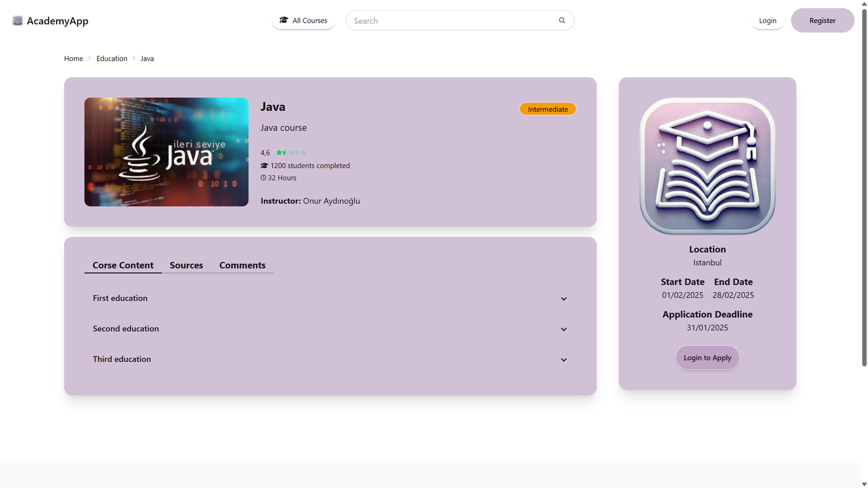This screenshot has height=488, width=868.
Task: Click the 32 Hours duration text
Action: (282, 178)
